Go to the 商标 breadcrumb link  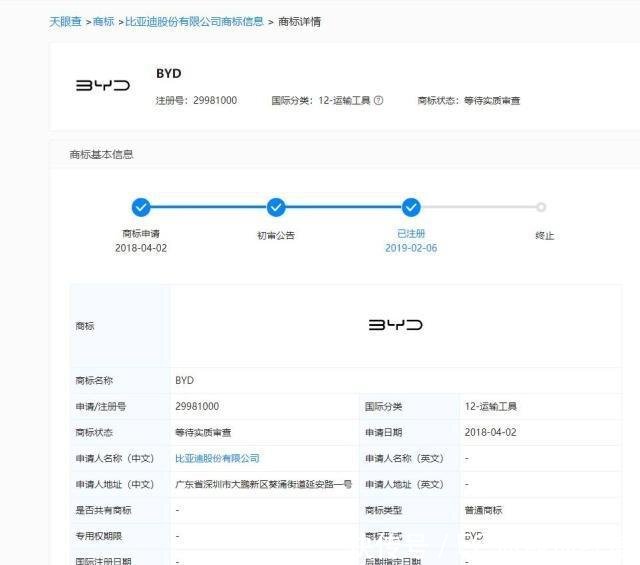104,22
